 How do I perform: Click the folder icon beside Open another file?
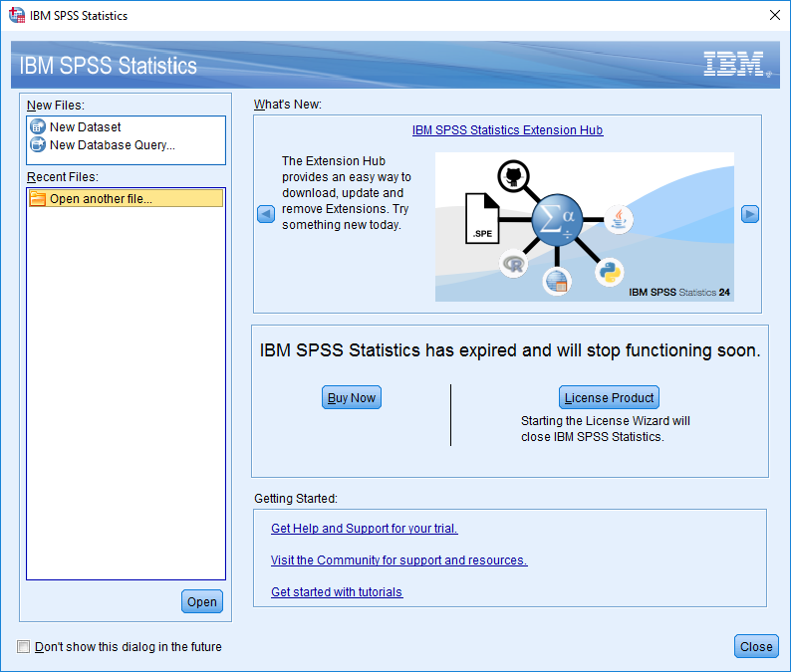[x=38, y=199]
